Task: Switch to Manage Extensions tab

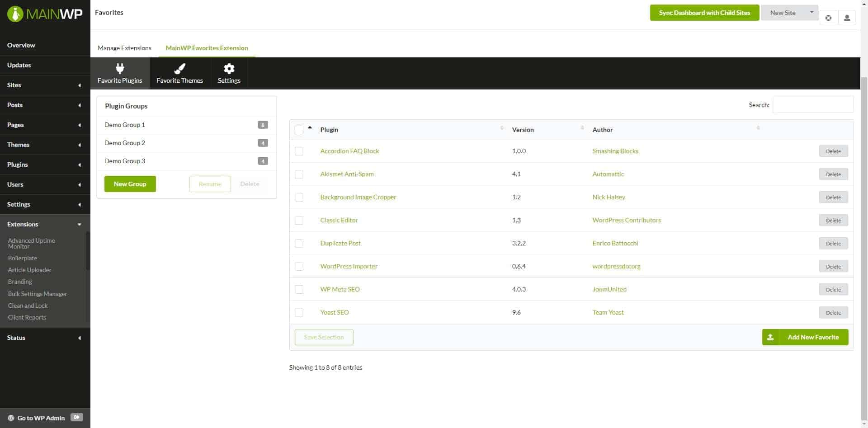Action: tap(124, 48)
